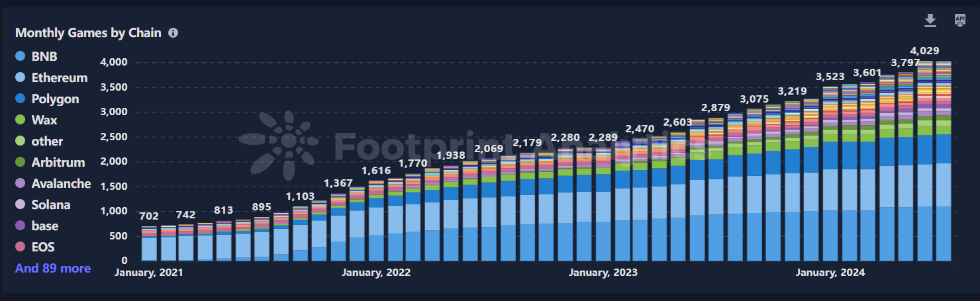980x301 pixels.
Task: Toggle the Polygon legend entry
Action: (x=55, y=99)
